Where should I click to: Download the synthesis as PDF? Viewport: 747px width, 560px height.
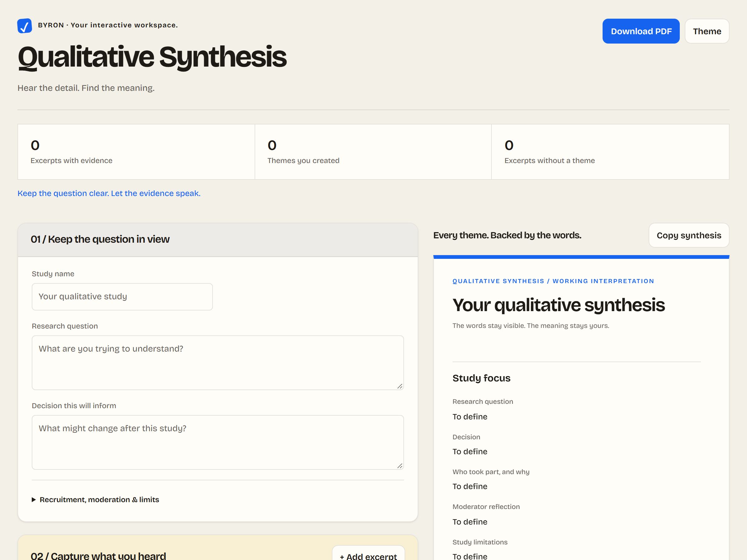click(x=641, y=31)
